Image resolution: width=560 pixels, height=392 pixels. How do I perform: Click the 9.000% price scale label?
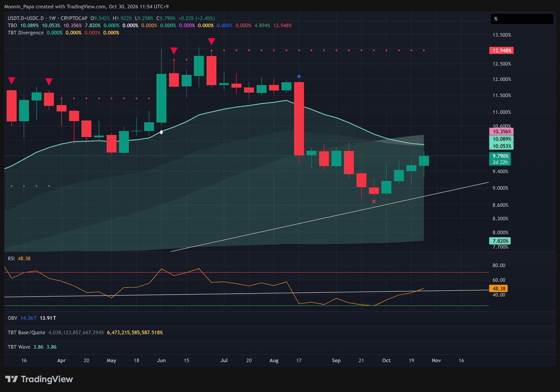click(501, 188)
